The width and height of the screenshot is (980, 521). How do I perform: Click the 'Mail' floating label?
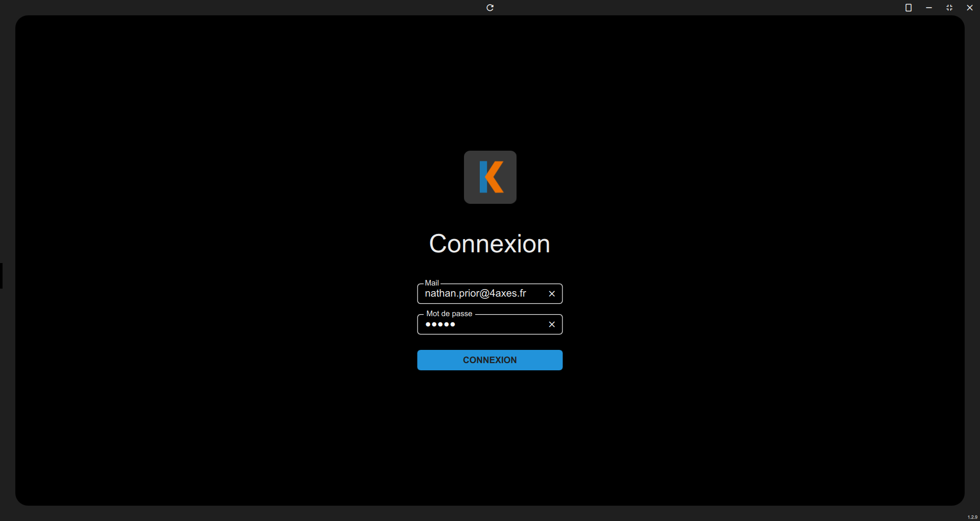(x=432, y=283)
